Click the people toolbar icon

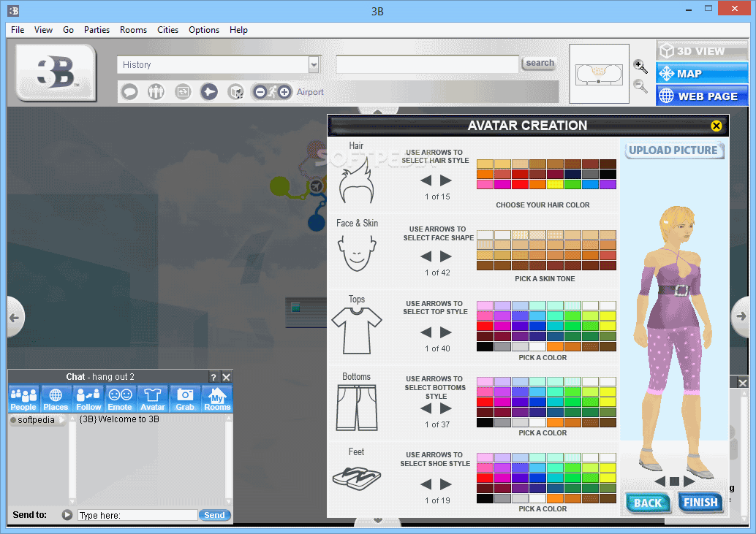click(x=156, y=91)
